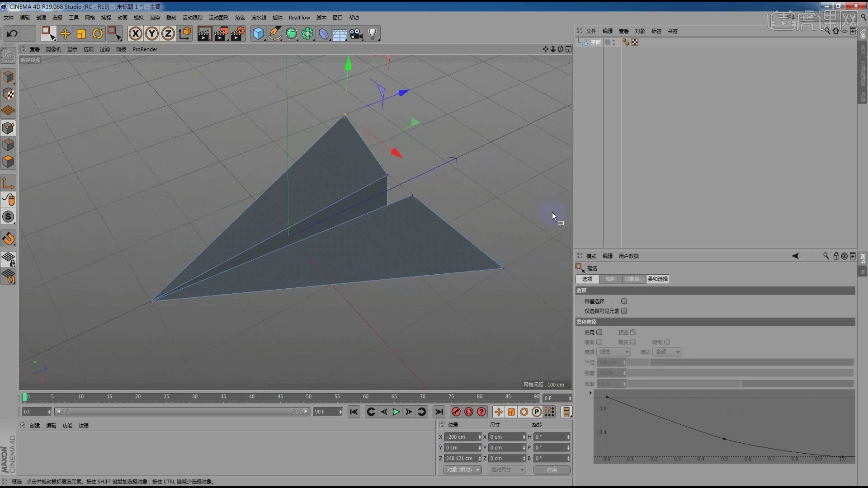Open the 文件 menu
868x488 pixels.
[8, 17]
